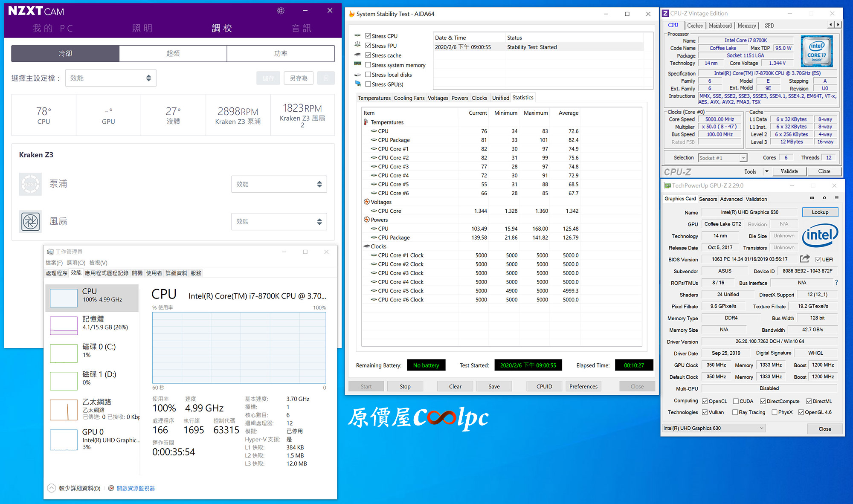Enable Stress local disks checkbox

pos(368,75)
